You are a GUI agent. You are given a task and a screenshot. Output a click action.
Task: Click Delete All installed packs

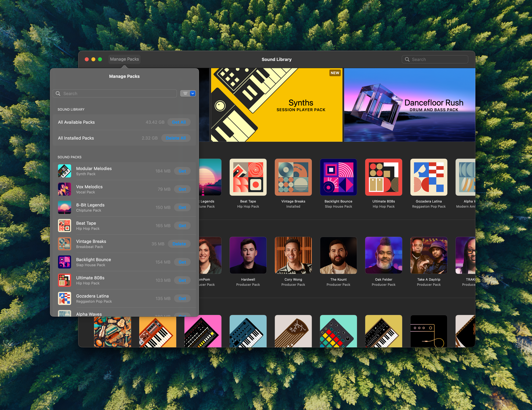pos(176,138)
